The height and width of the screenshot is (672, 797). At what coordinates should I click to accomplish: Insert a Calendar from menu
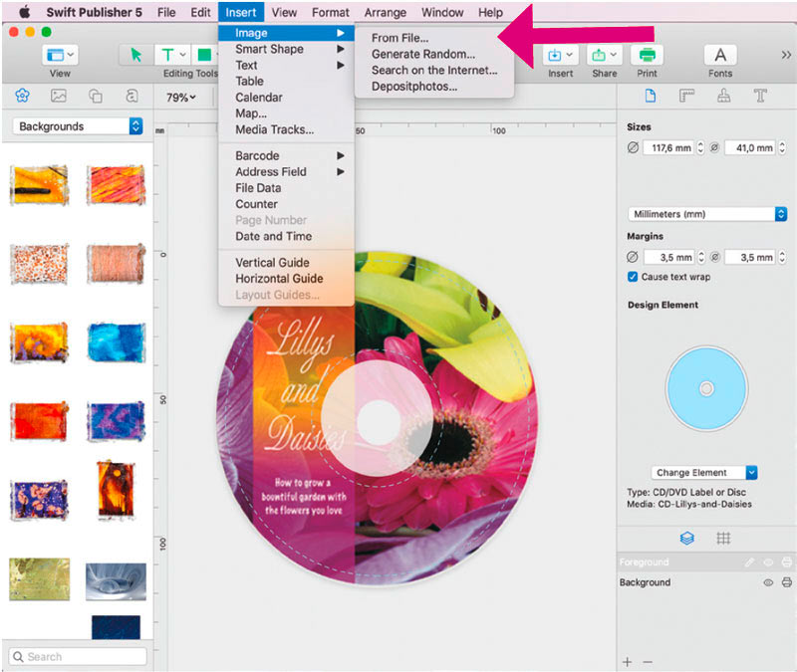pyautogui.click(x=259, y=97)
